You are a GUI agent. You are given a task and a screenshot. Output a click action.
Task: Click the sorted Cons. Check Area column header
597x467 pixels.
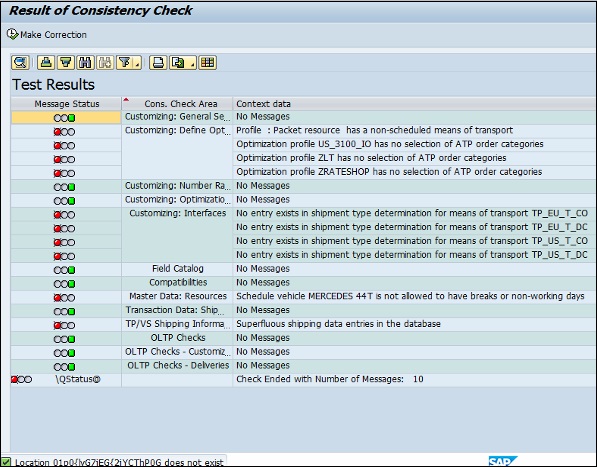pyautogui.click(x=177, y=104)
